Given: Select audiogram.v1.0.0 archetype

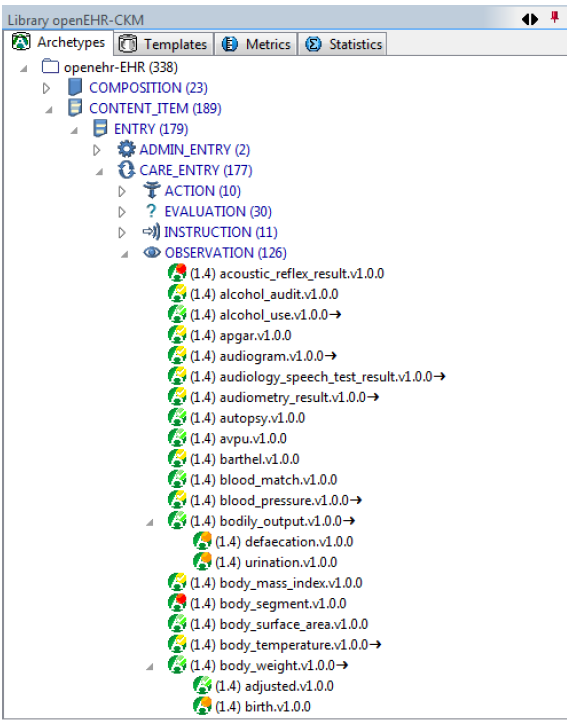Looking at the screenshot, I should tap(263, 356).
